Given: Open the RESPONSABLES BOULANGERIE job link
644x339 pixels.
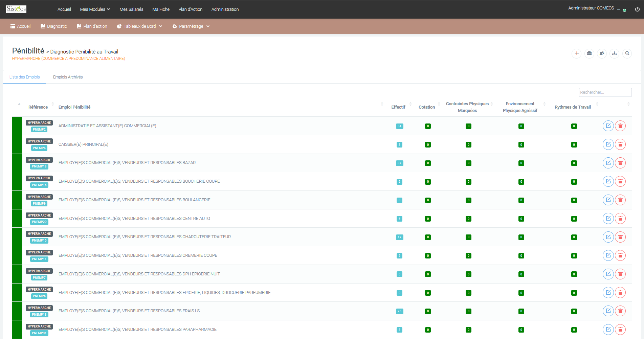Looking at the screenshot, I should (x=134, y=200).
